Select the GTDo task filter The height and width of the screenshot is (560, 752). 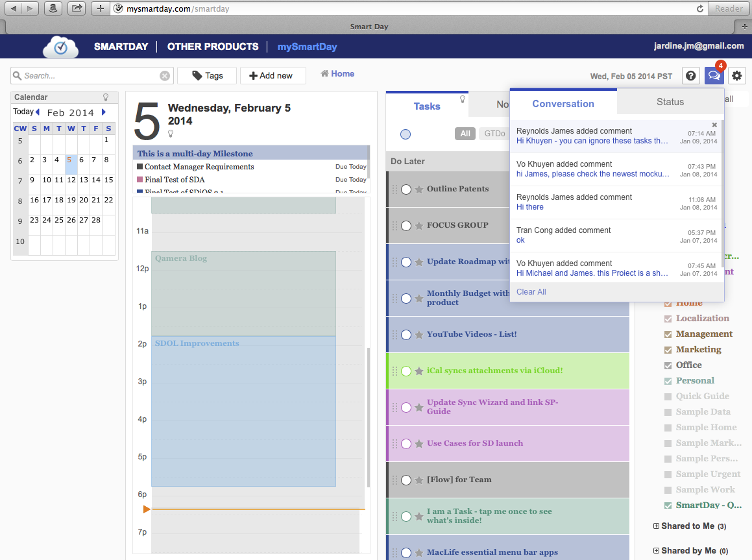(494, 134)
